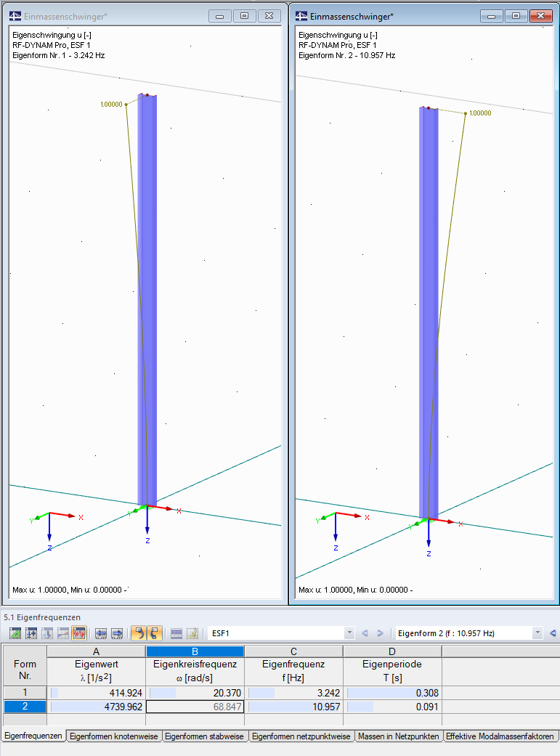Viewport: 560px width, 756px height.
Task: Switch to Eigenformen knotenweise tab
Action: [114, 736]
